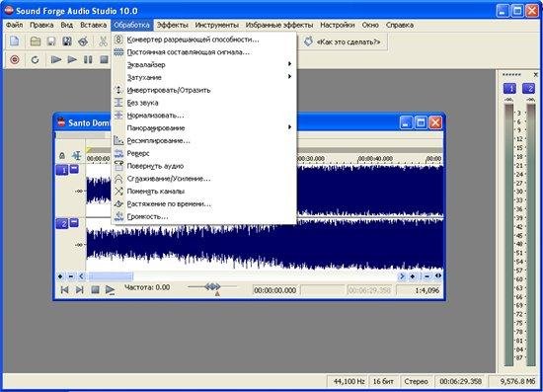Toggle channel 1 button in data window
Screen dimensions: 543x392
[x=62, y=171]
